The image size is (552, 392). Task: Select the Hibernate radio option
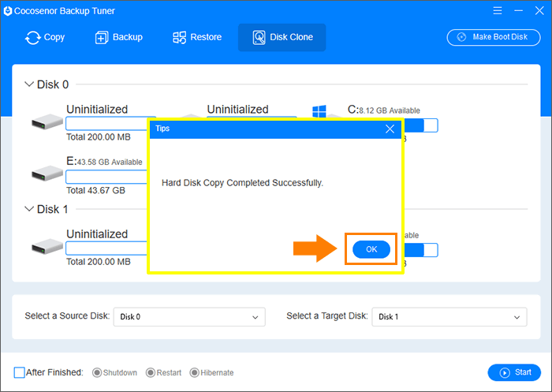pyautogui.click(x=194, y=372)
